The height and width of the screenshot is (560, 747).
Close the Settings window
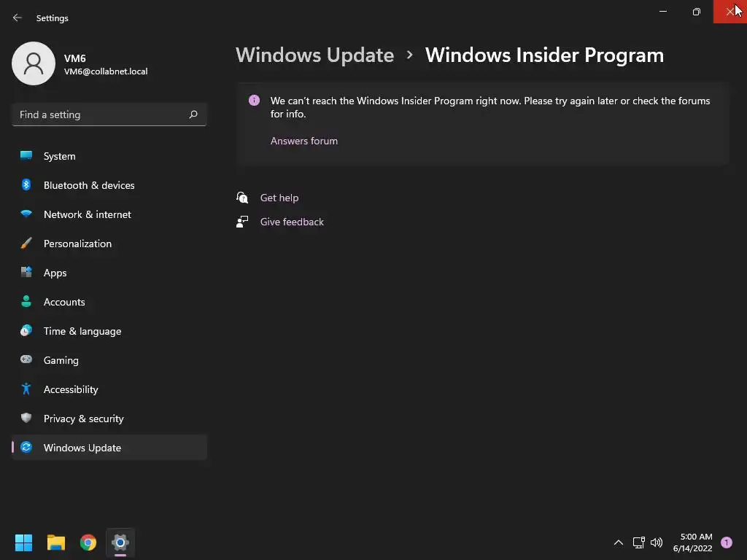tap(729, 12)
